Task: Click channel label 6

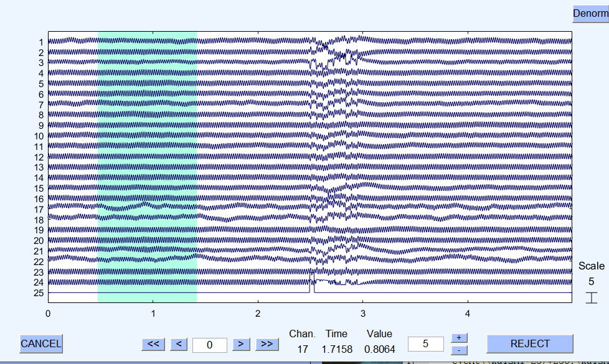Action: click(40, 95)
